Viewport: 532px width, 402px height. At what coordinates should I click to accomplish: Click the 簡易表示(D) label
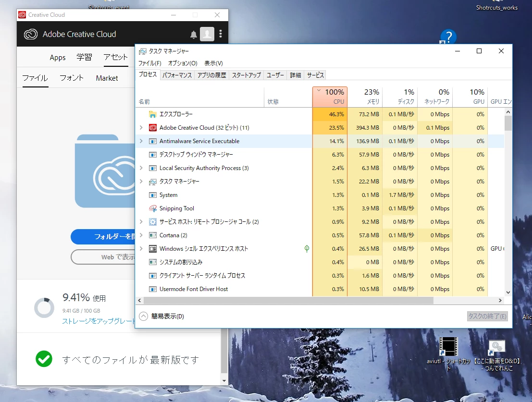pyautogui.click(x=168, y=316)
